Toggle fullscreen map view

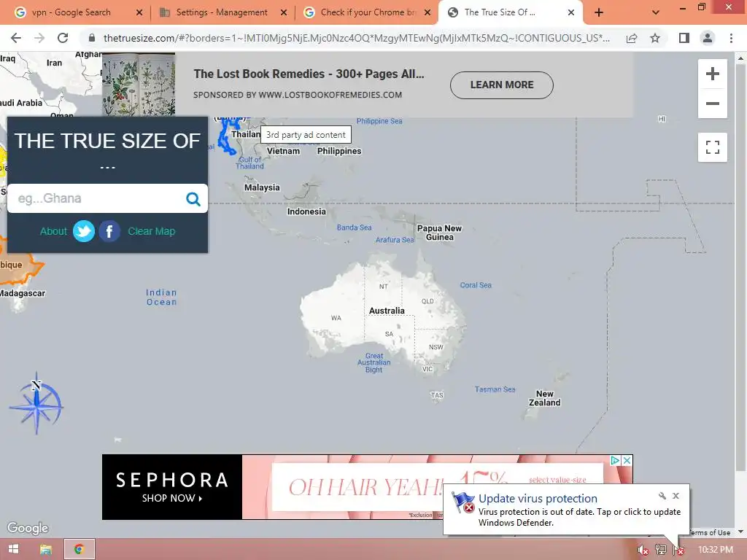pyautogui.click(x=712, y=147)
